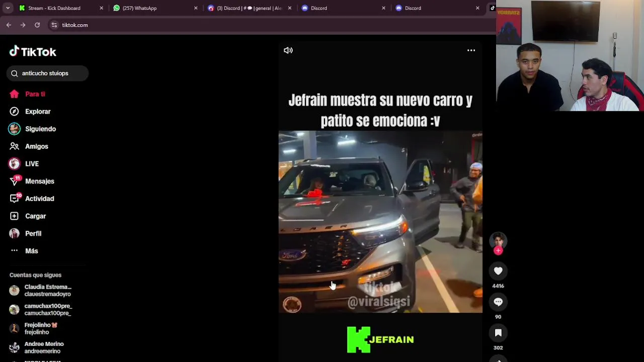Close the Discord #general tab
The image size is (644, 362).
point(290,8)
